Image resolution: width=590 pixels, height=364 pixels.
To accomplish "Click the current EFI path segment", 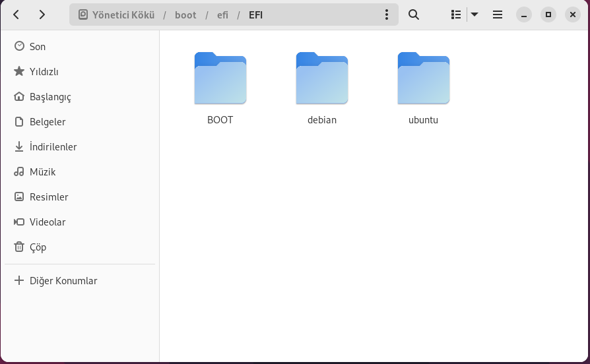I will (256, 15).
